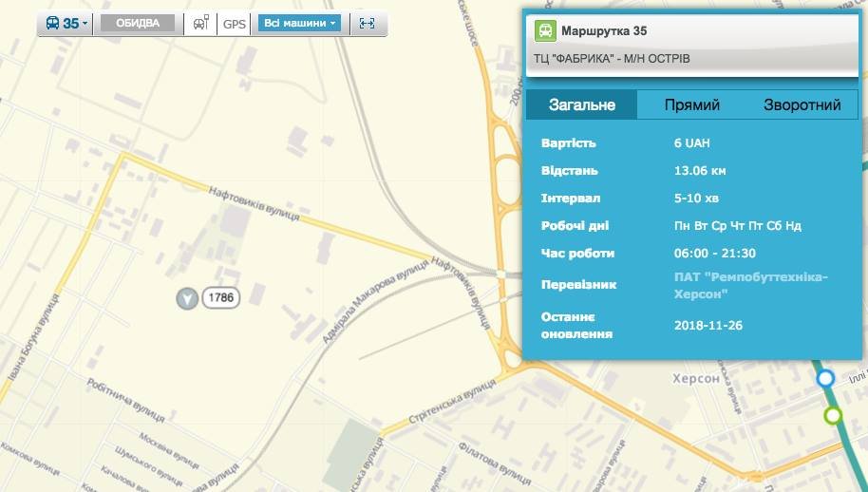
Task: Click the green route stop circle marker
Action: 833,415
